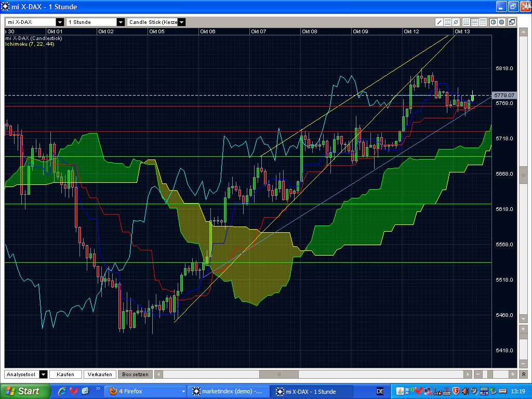Click the vertical scrollbar thumb
Screen dimensions: 532x399
tap(523, 175)
